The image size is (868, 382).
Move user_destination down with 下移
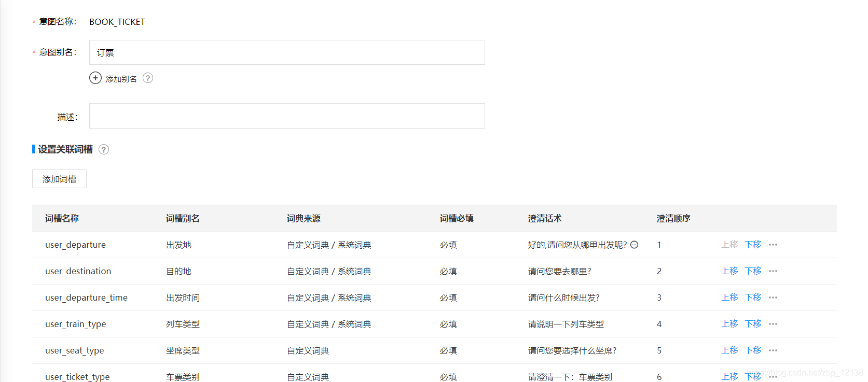(x=753, y=271)
